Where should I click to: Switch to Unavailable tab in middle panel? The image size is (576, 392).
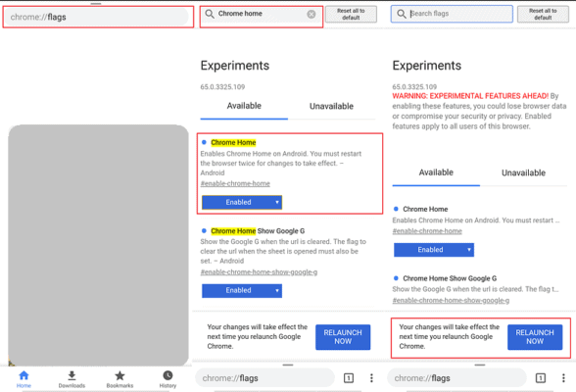pyautogui.click(x=331, y=106)
